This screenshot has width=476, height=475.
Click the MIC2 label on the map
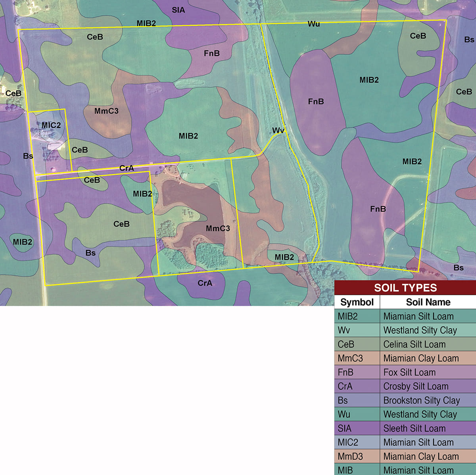[x=51, y=125]
